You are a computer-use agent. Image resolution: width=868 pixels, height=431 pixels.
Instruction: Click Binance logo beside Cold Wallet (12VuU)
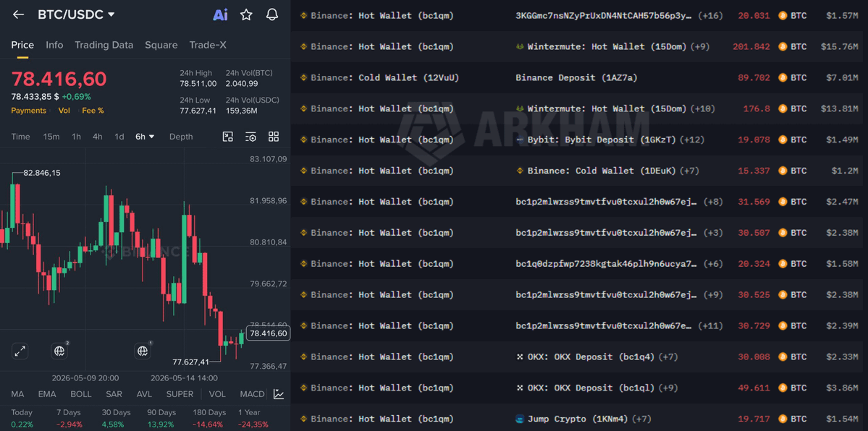click(303, 78)
